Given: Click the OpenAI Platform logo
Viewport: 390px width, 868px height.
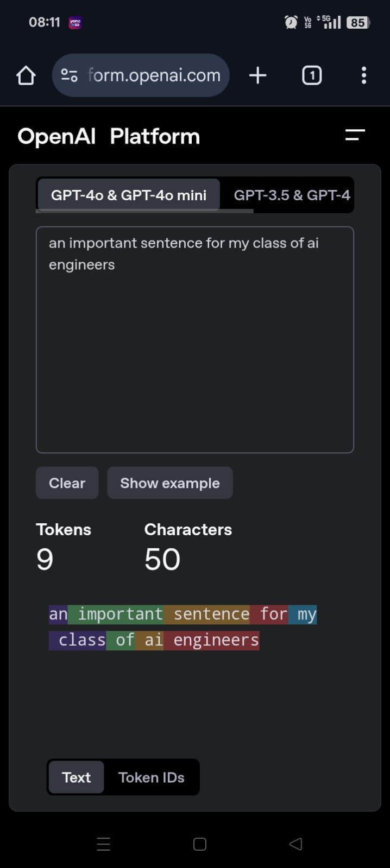Looking at the screenshot, I should coord(109,136).
